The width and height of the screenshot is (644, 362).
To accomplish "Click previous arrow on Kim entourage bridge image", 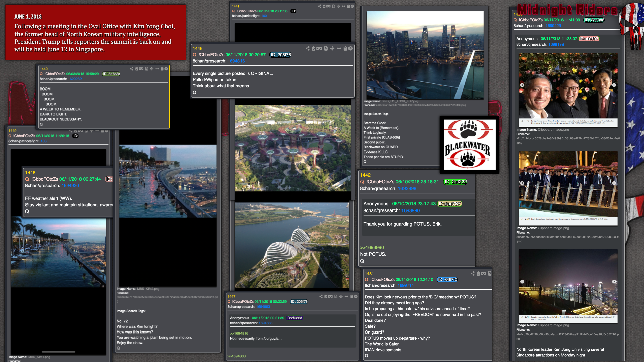I will (522, 183).
